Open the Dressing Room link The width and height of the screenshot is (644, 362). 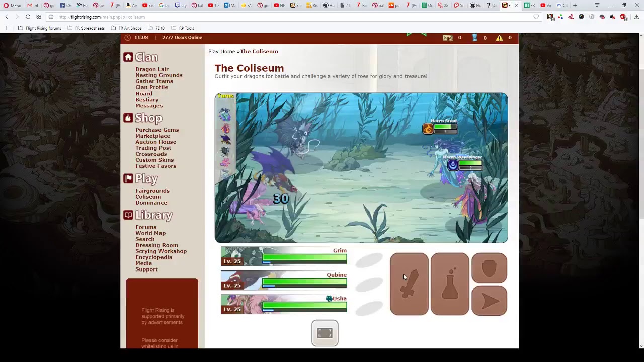coord(156,245)
